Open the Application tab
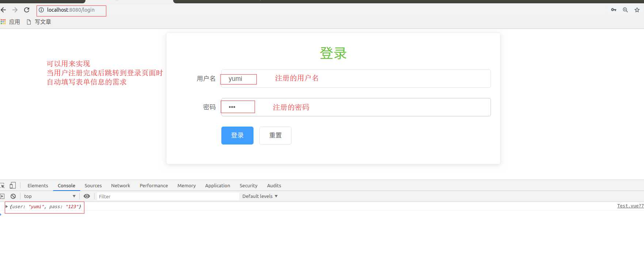The image size is (644, 274). click(x=218, y=185)
